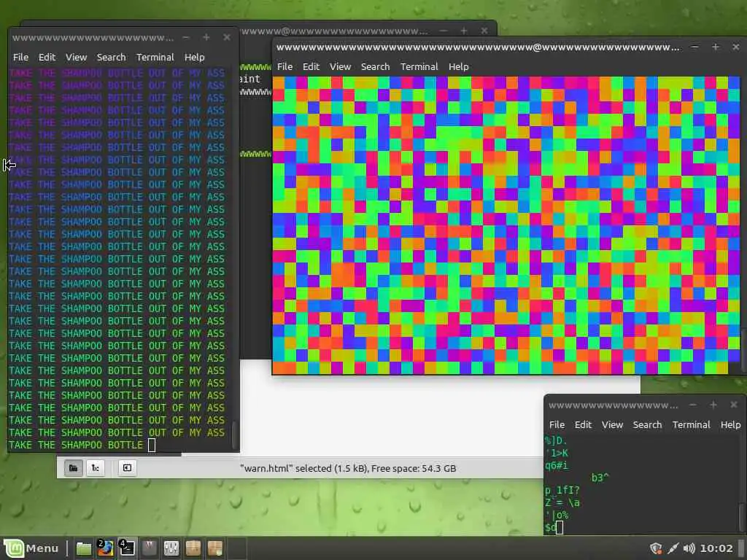Viewport: 747px width, 560px height.
Task: Open File menu in the shampoo-text terminal
Action: 20,57
